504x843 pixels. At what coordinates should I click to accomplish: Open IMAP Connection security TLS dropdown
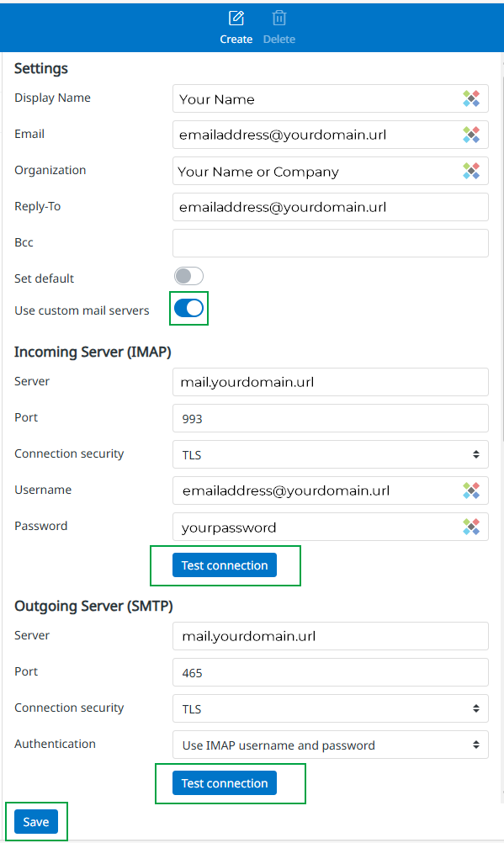point(331,454)
